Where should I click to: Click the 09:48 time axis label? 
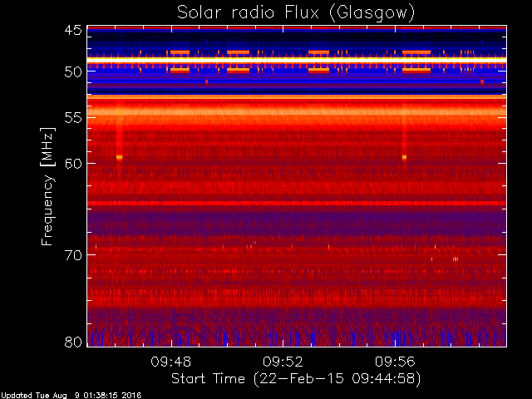(x=171, y=362)
